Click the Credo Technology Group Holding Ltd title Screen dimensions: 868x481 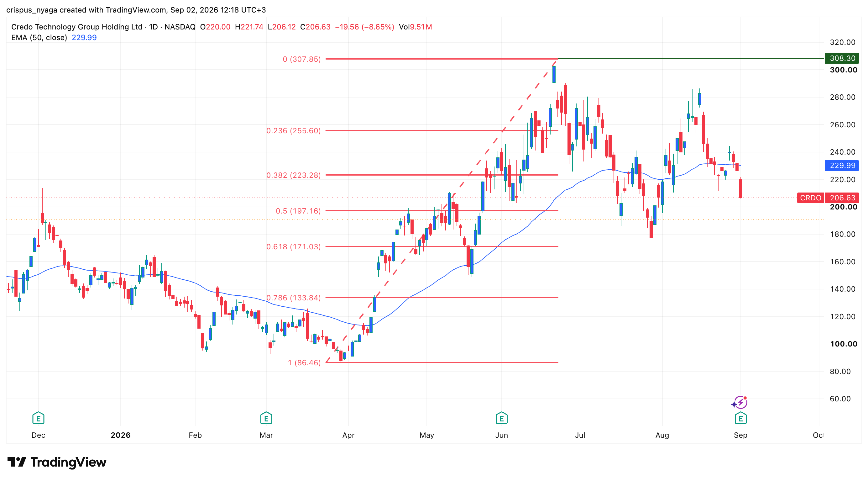pos(77,27)
